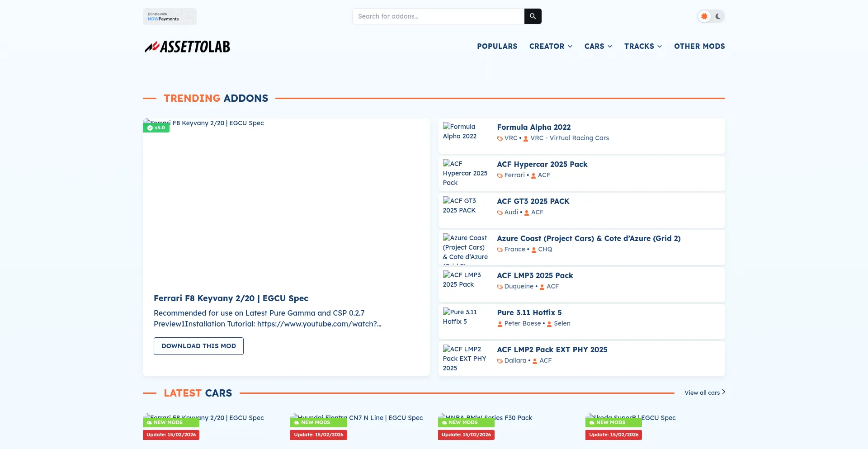The image size is (868, 449).
Task: Click the Duqueine tag link
Action: click(519, 286)
